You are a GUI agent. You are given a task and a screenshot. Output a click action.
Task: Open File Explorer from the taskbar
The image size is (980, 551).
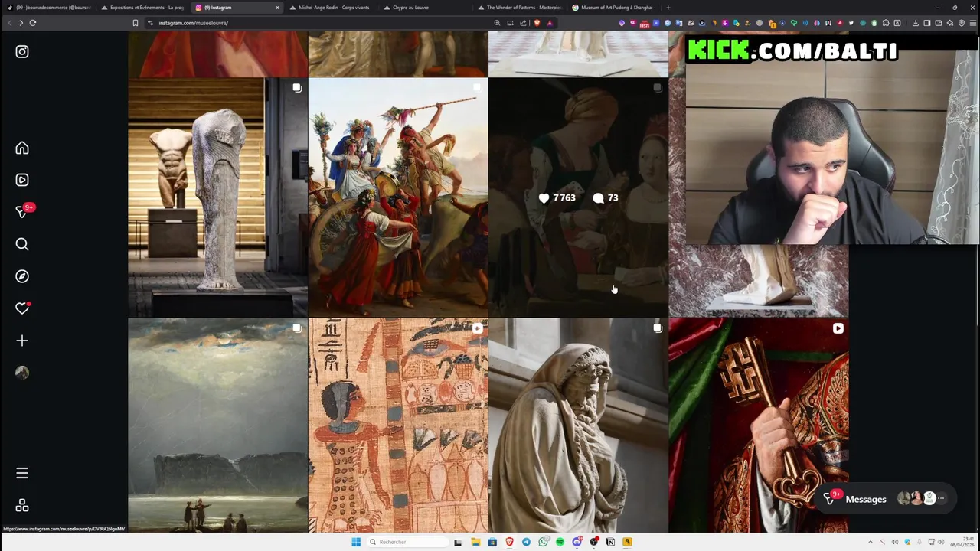click(475, 542)
